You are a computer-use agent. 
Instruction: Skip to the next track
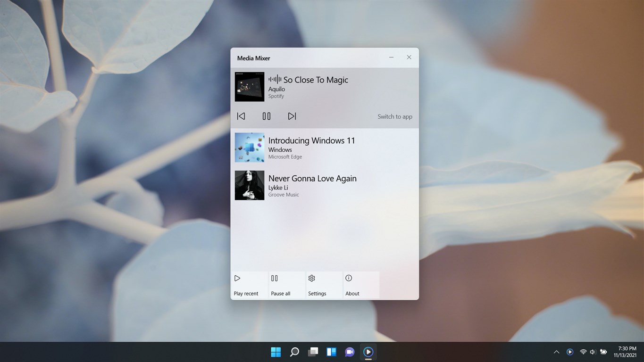tap(292, 116)
